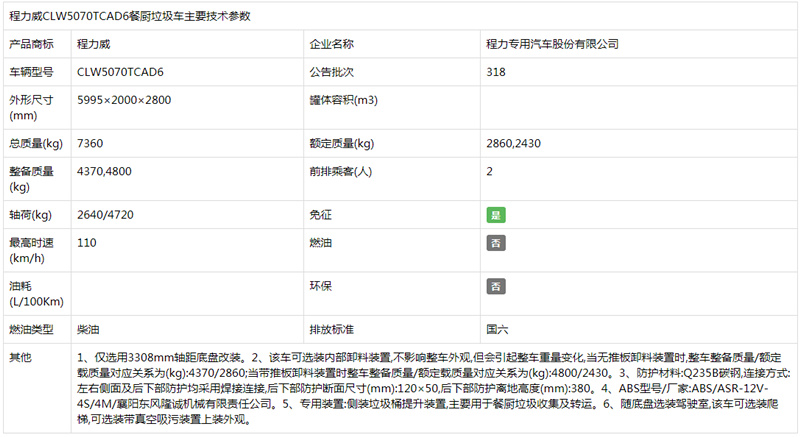Select the dimensions value 5995×2000×2800

point(124,101)
